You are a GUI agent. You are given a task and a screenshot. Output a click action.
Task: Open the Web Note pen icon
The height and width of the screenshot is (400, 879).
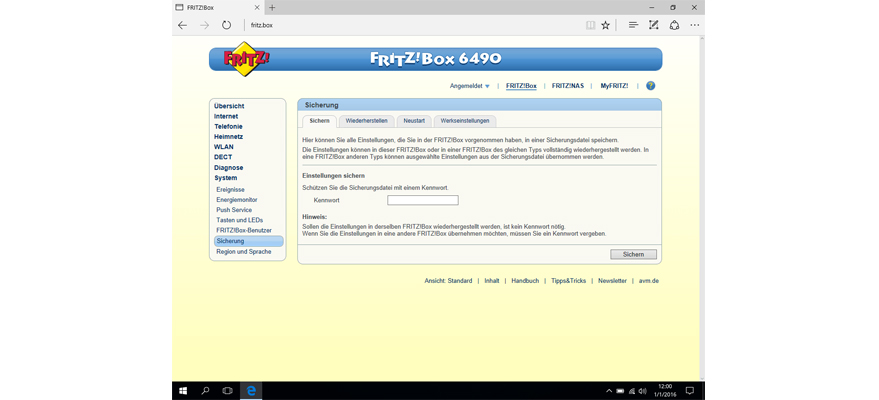(653, 25)
